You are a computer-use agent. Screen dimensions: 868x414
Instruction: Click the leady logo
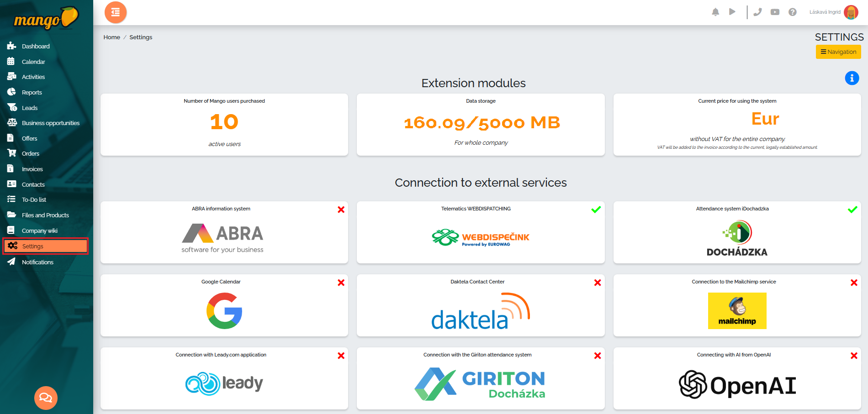(224, 383)
